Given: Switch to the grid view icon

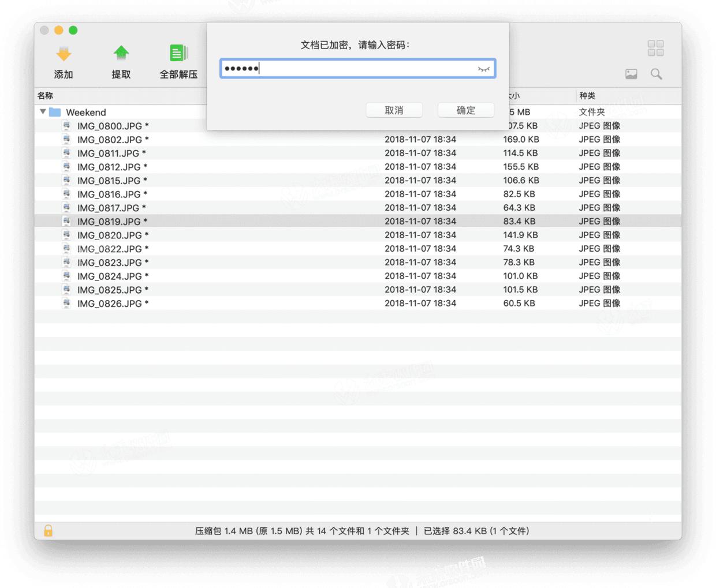Looking at the screenshot, I should [655, 48].
